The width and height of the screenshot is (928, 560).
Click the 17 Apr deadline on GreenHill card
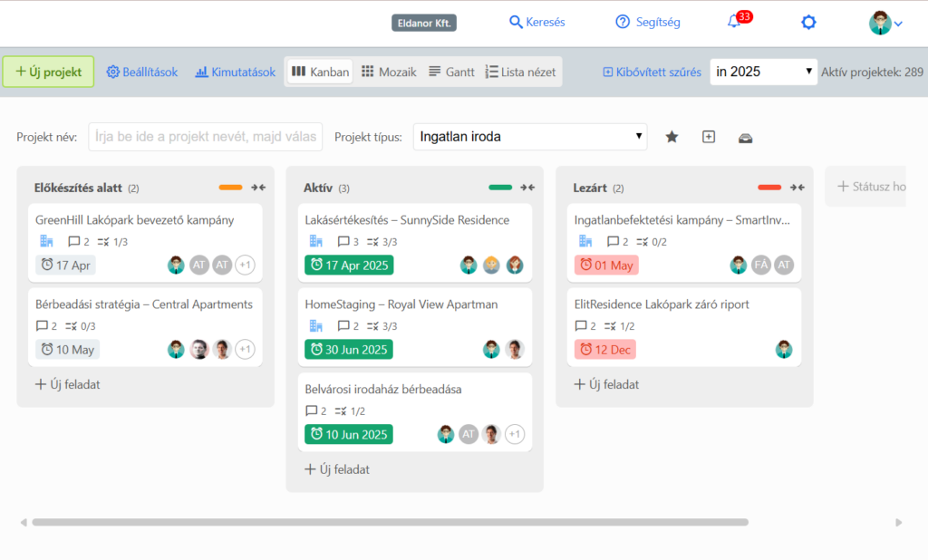[x=65, y=265]
